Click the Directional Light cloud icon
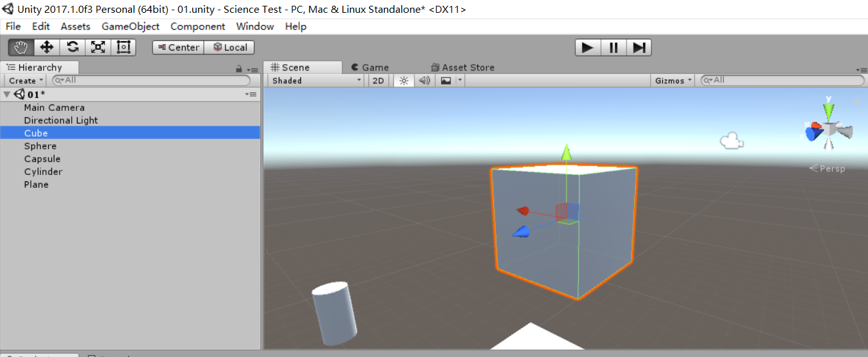 (x=731, y=141)
